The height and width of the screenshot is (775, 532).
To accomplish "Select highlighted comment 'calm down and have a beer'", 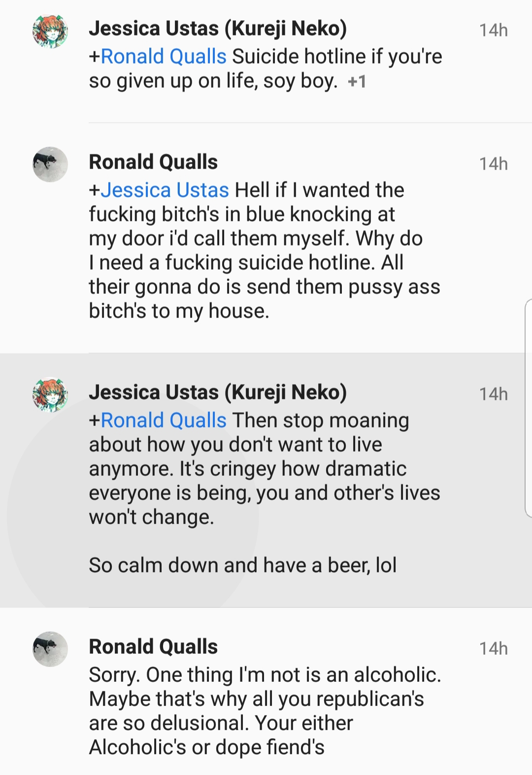I will pyautogui.click(x=266, y=480).
